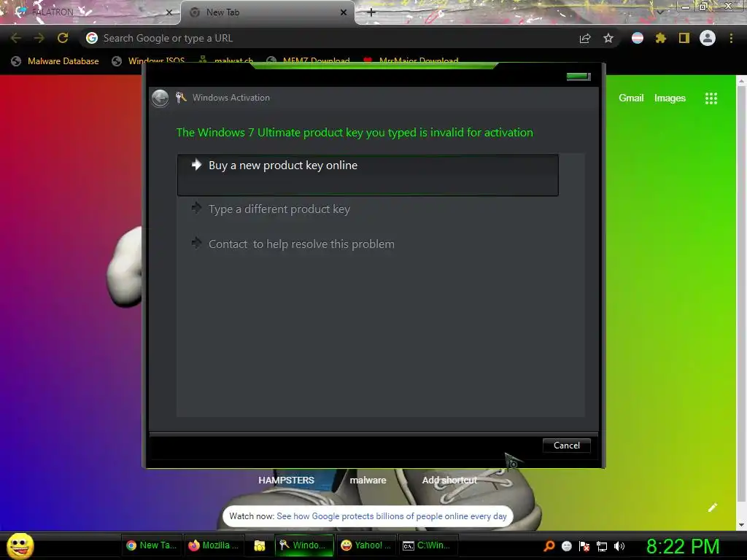Switch to Mozilla Firefox taskbar button
This screenshot has height=560, width=747.
[x=214, y=545]
